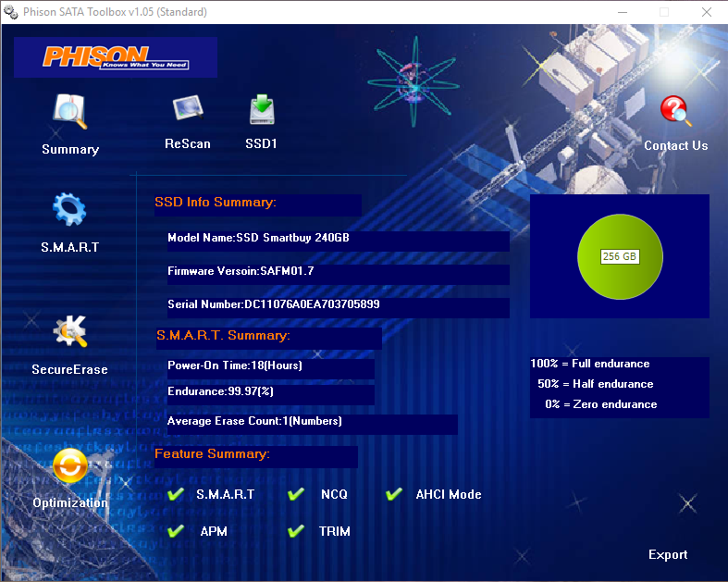Click the Average Erase Count field

tap(312, 425)
